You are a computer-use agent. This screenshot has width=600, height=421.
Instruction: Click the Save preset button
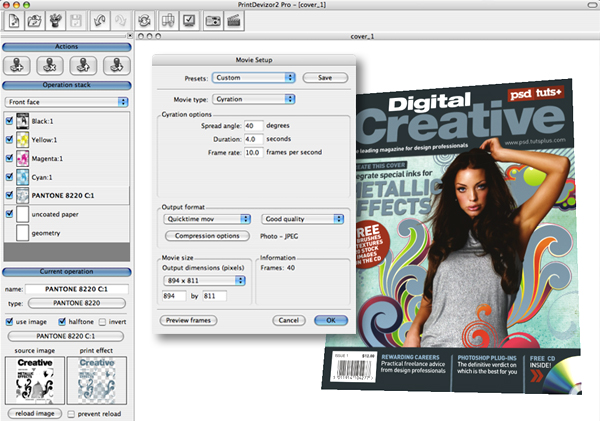coord(325,78)
